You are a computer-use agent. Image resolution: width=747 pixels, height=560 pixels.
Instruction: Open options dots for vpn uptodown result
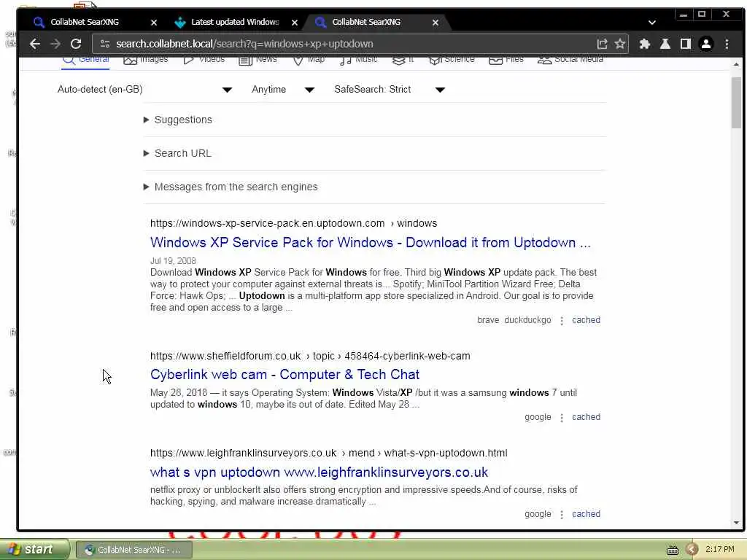pos(562,515)
